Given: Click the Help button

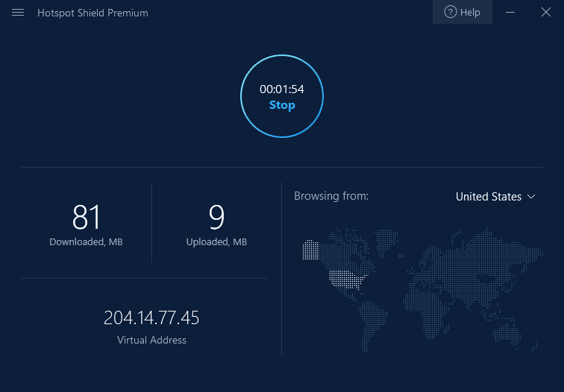Looking at the screenshot, I should coord(463,12).
